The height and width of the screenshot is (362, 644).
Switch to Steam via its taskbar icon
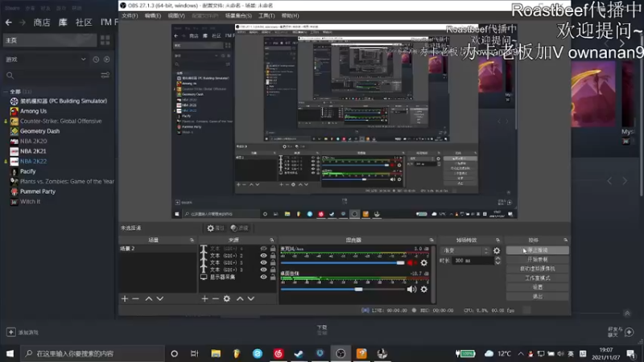click(299, 353)
